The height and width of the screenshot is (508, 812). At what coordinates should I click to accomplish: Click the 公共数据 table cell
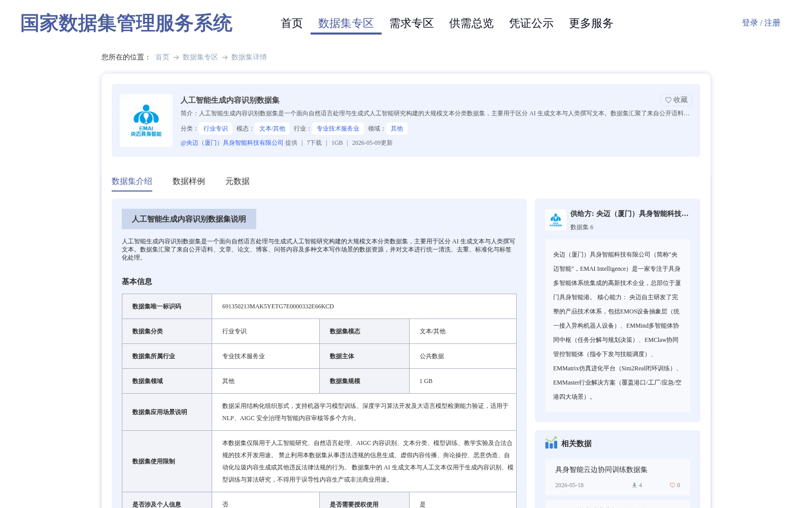click(463, 356)
